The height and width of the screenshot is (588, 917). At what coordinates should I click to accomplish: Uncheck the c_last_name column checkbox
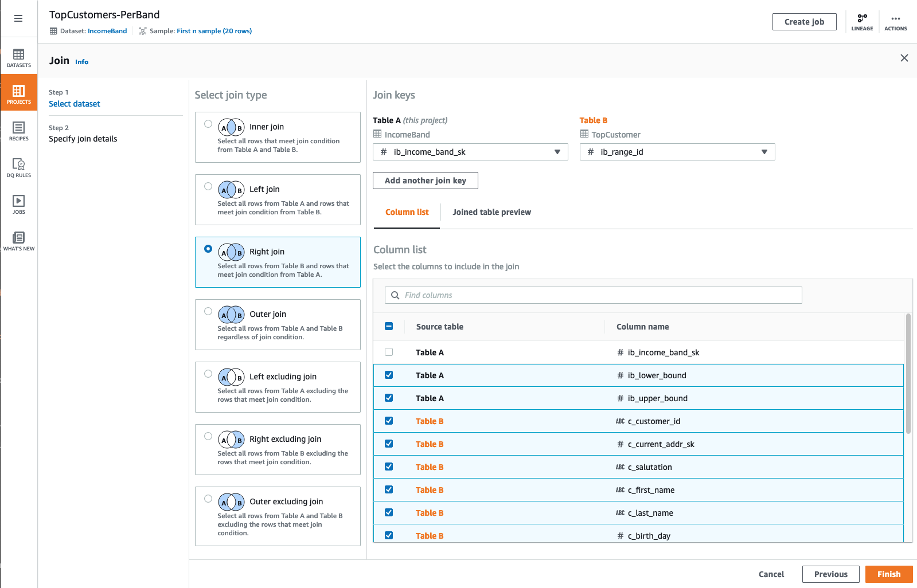pos(389,512)
